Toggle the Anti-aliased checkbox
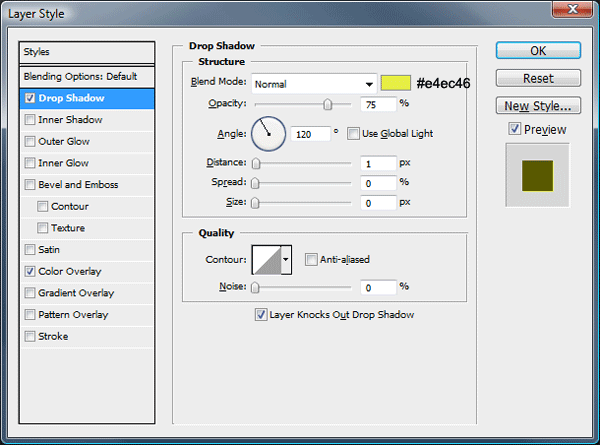Screen dimensions: 600x445 tap(311, 259)
